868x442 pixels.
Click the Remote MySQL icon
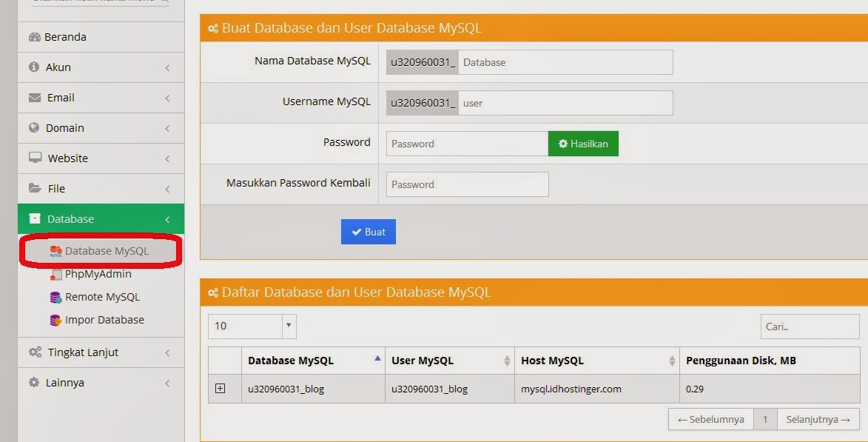click(56, 298)
